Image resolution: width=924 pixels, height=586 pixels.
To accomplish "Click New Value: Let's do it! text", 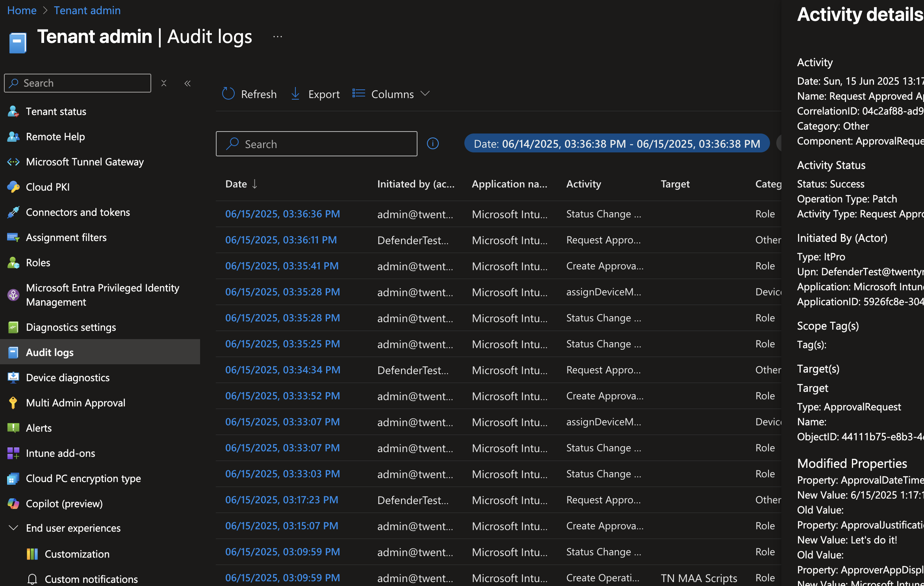I will (x=847, y=540).
